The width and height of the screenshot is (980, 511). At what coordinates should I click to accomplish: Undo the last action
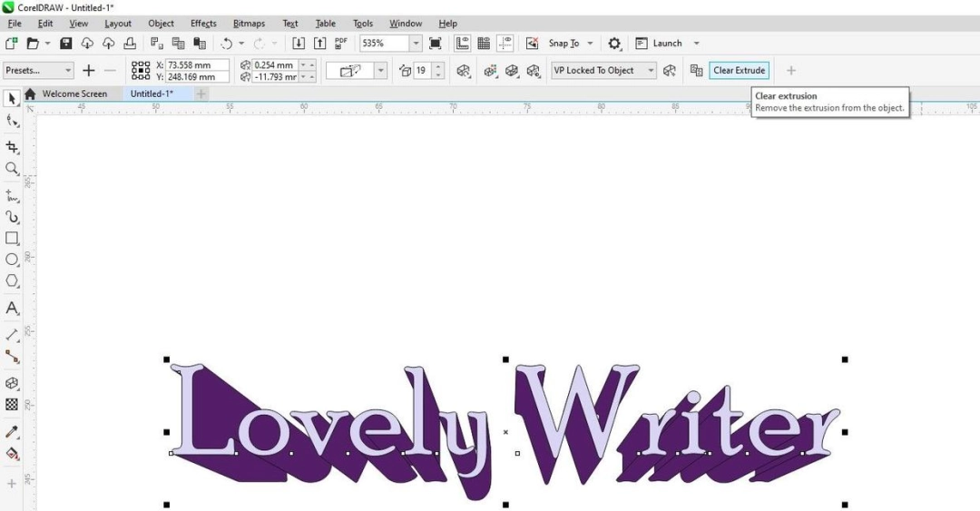[226, 44]
